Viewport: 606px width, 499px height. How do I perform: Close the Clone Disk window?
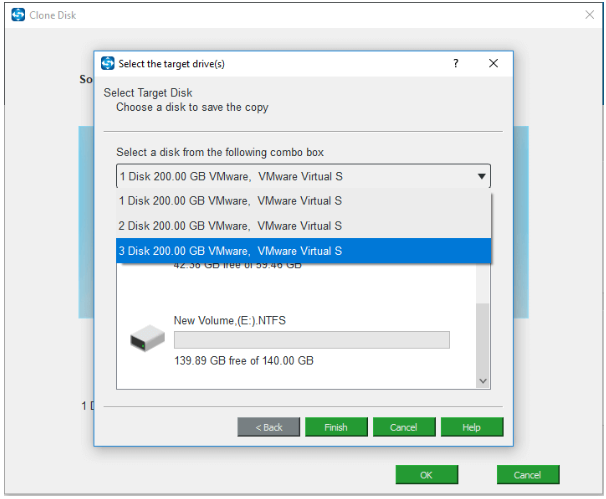tap(589, 15)
